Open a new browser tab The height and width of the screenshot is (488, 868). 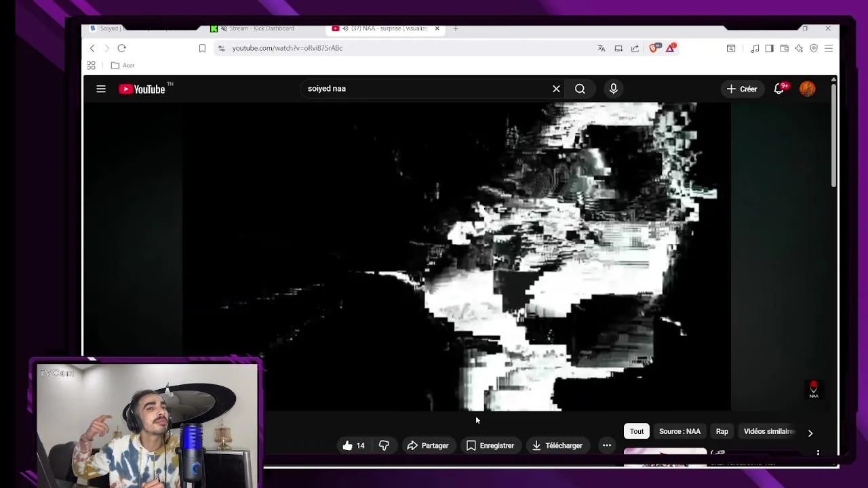pos(456,28)
